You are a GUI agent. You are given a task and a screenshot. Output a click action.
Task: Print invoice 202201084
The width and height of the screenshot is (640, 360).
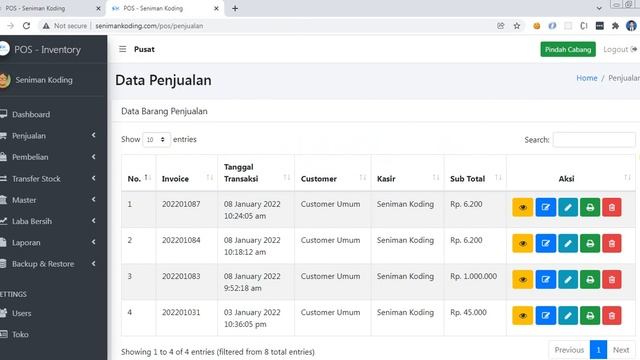[590, 243]
